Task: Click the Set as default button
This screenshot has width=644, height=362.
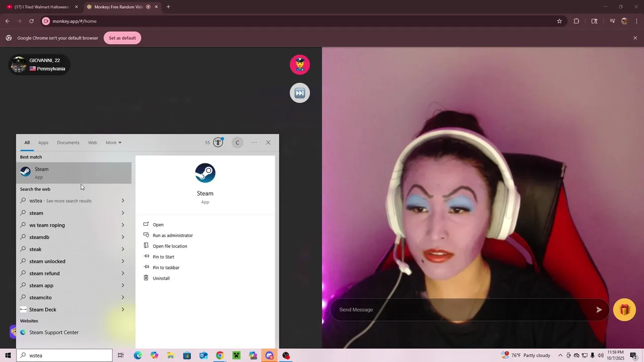Action: [x=122, y=38]
